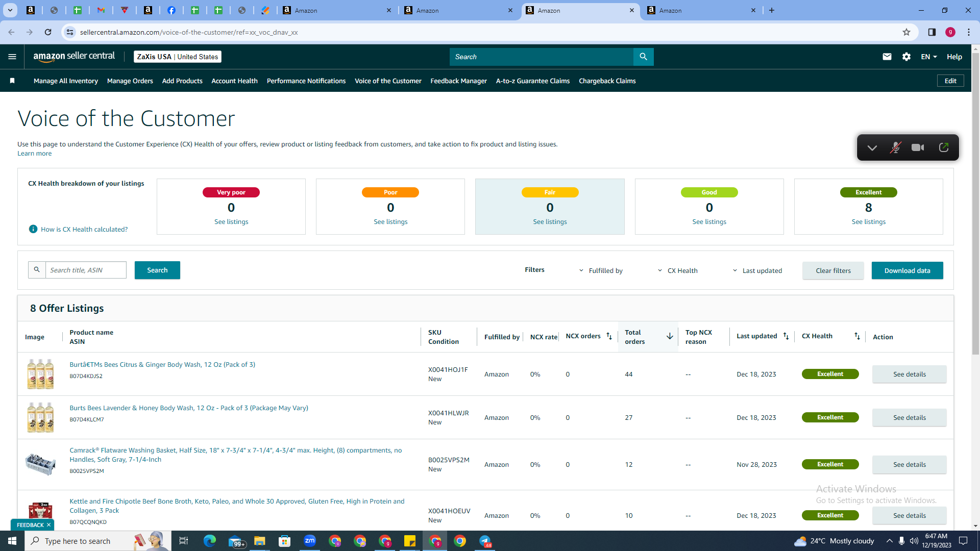Close the FEEDBACK tab with its X
The image size is (980, 551).
tap(48, 525)
